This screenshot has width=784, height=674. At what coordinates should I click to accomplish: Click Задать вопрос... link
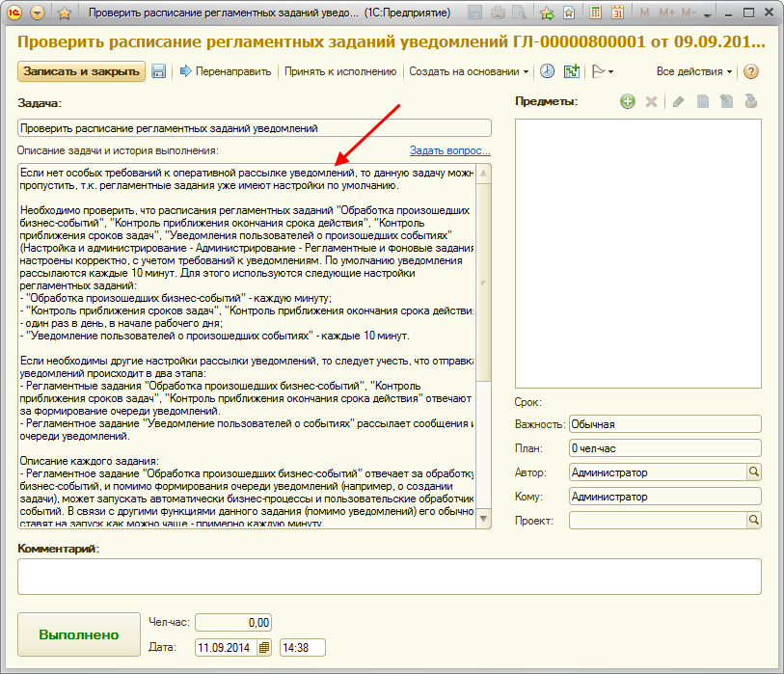[x=450, y=150]
